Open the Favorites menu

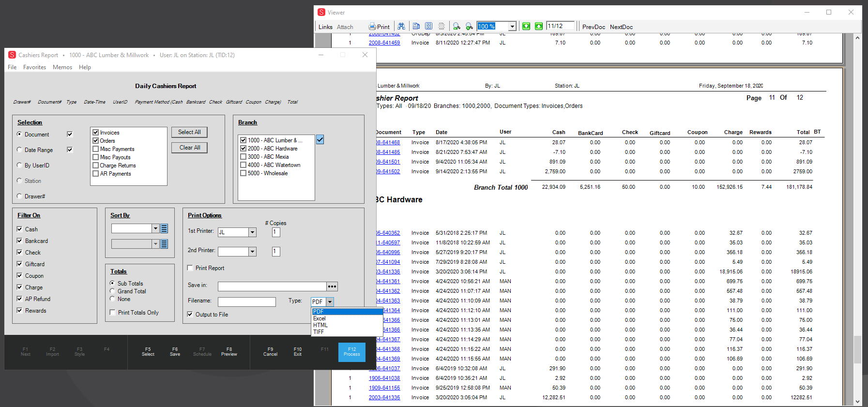34,67
